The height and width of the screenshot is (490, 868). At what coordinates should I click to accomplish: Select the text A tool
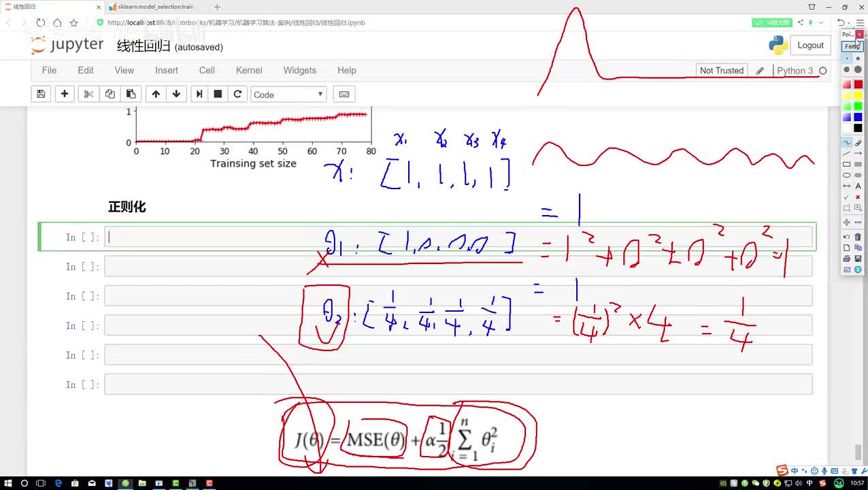pos(858,186)
